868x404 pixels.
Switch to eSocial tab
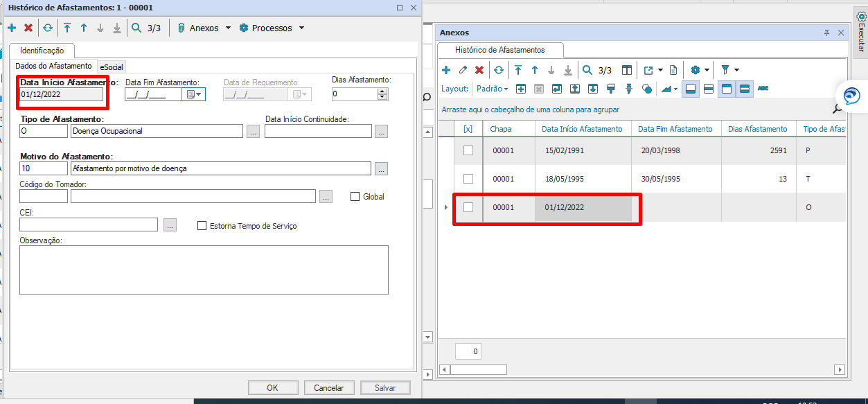112,67
